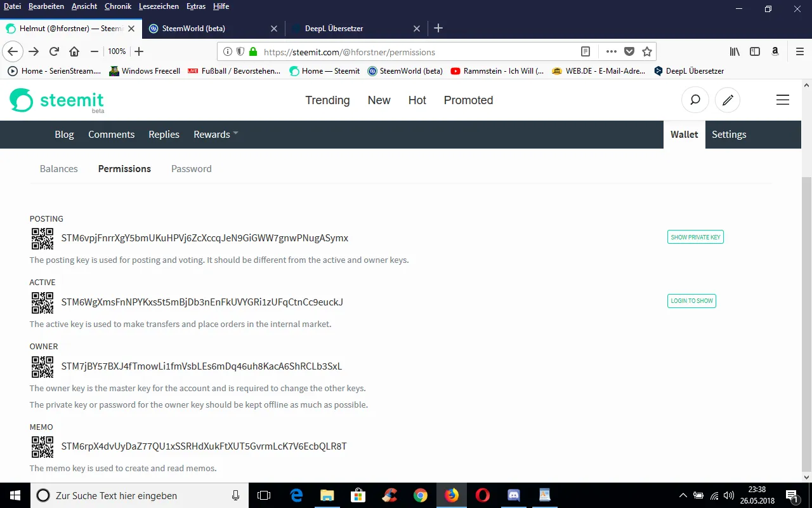Open the Firefox application menu
The height and width of the screenshot is (508, 812).
pos(799,51)
